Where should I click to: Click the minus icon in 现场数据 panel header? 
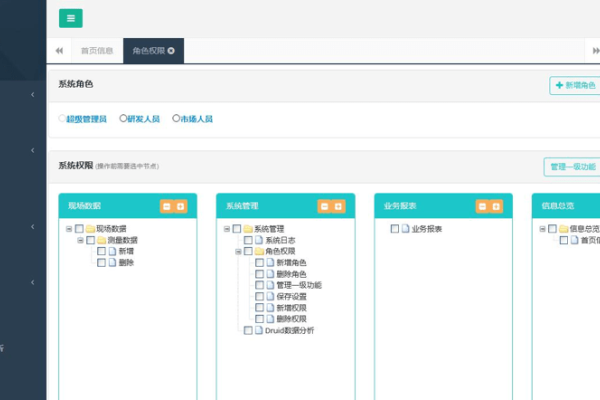166,206
